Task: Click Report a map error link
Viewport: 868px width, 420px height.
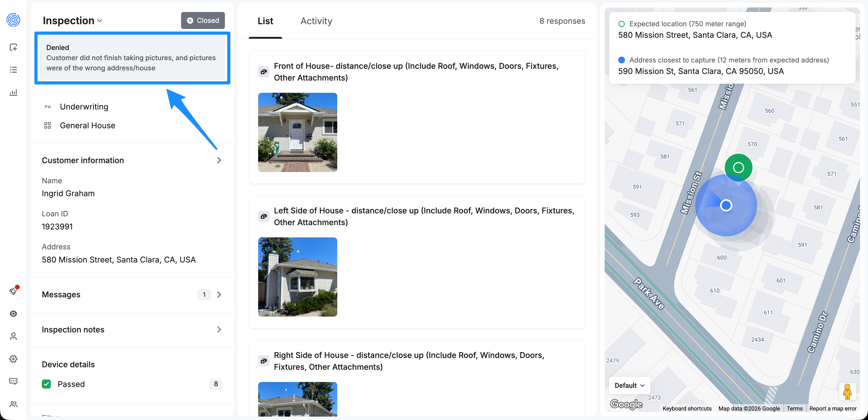Action: pos(833,408)
